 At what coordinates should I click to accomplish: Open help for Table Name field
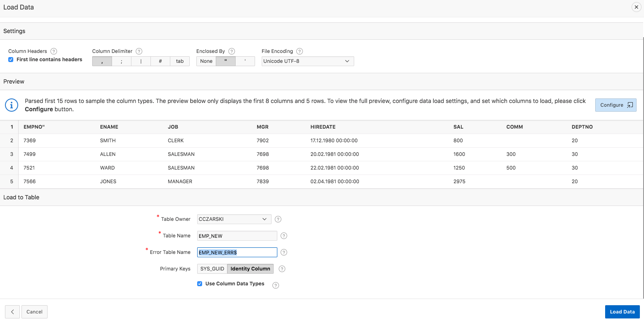point(284,236)
